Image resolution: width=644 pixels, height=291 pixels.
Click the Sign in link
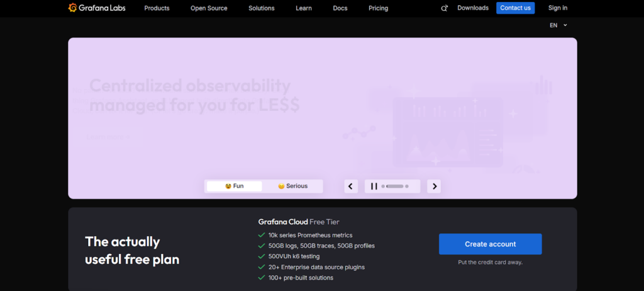click(557, 8)
